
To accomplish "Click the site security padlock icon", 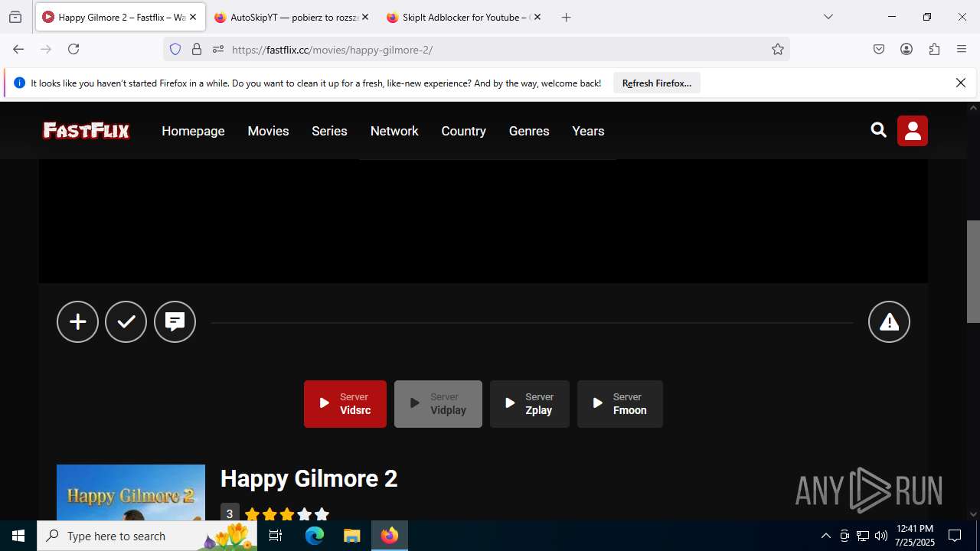I will (x=197, y=49).
